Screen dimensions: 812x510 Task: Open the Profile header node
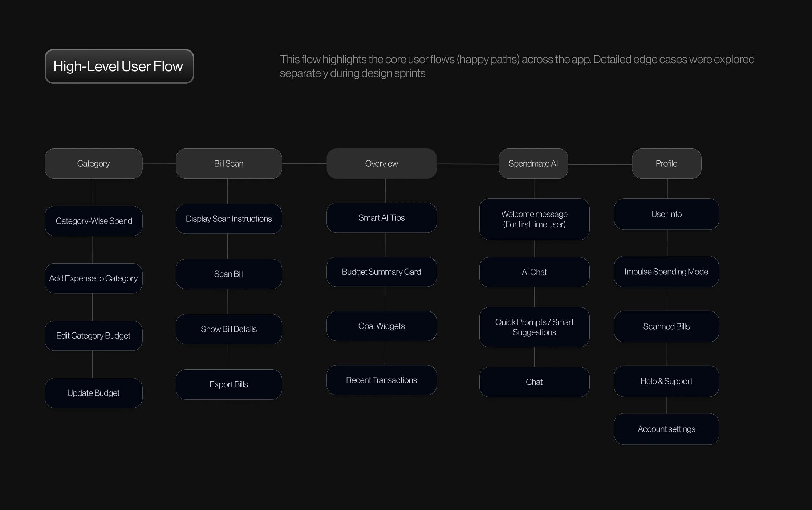point(666,164)
